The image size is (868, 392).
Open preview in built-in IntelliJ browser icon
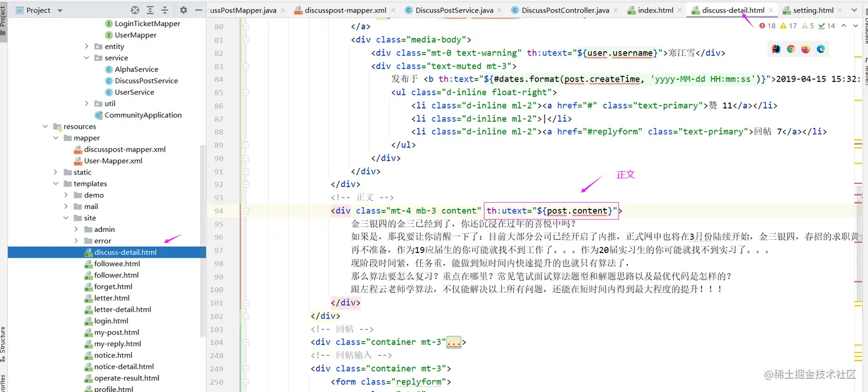pos(776,49)
